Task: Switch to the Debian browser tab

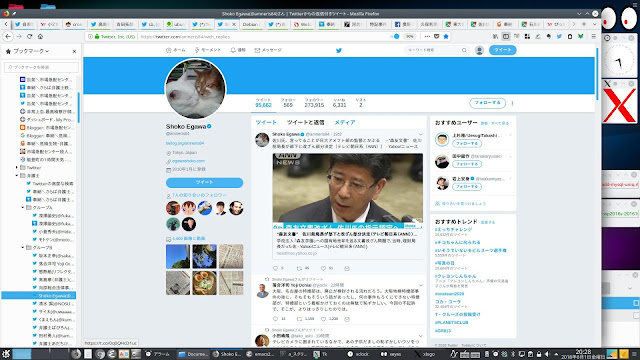Action: point(251,24)
